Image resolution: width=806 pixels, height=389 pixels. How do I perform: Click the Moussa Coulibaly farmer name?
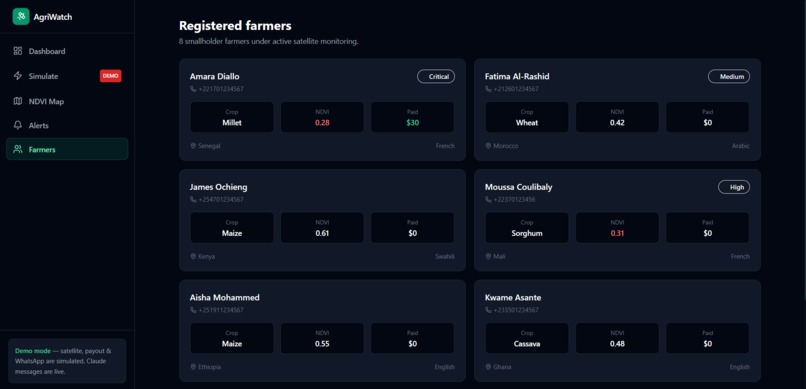[519, 187]
